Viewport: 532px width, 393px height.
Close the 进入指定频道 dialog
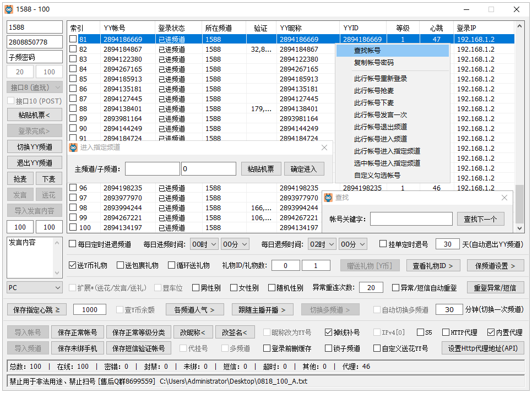click(x=324, y=148)
